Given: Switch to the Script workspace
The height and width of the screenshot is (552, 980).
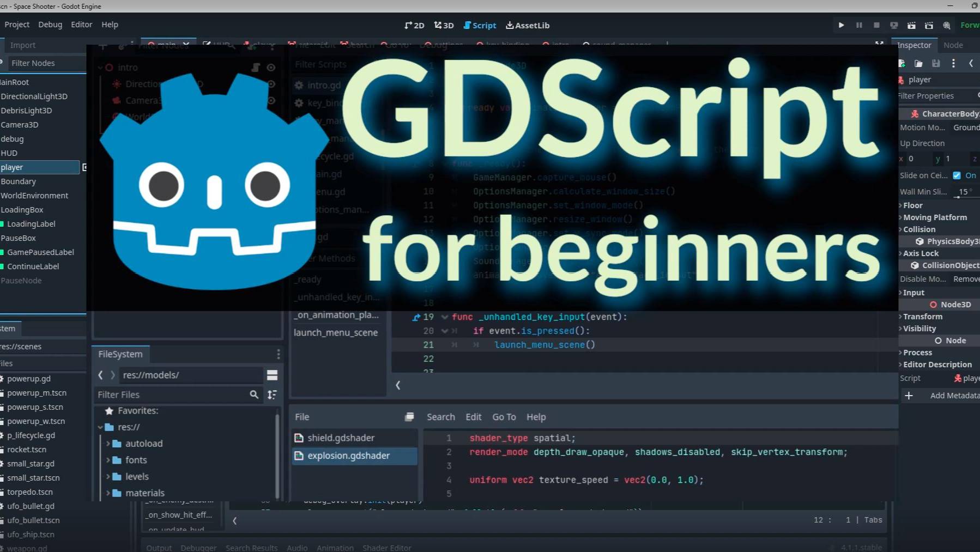Looking at the screenshot, I should click(480, 25).
